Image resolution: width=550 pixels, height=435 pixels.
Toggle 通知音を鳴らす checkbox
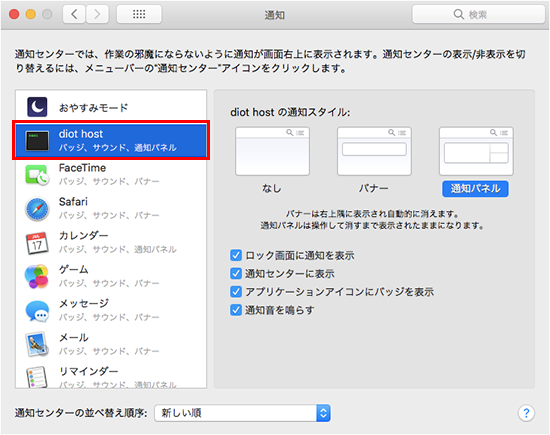tap(236, 310)
